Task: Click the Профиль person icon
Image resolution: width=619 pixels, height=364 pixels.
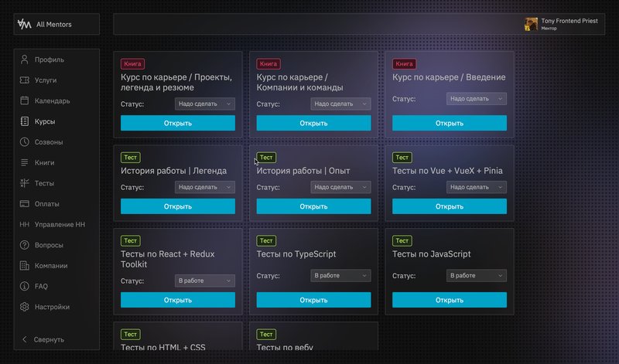Action: pyautogui.click(x=25, y=60)
